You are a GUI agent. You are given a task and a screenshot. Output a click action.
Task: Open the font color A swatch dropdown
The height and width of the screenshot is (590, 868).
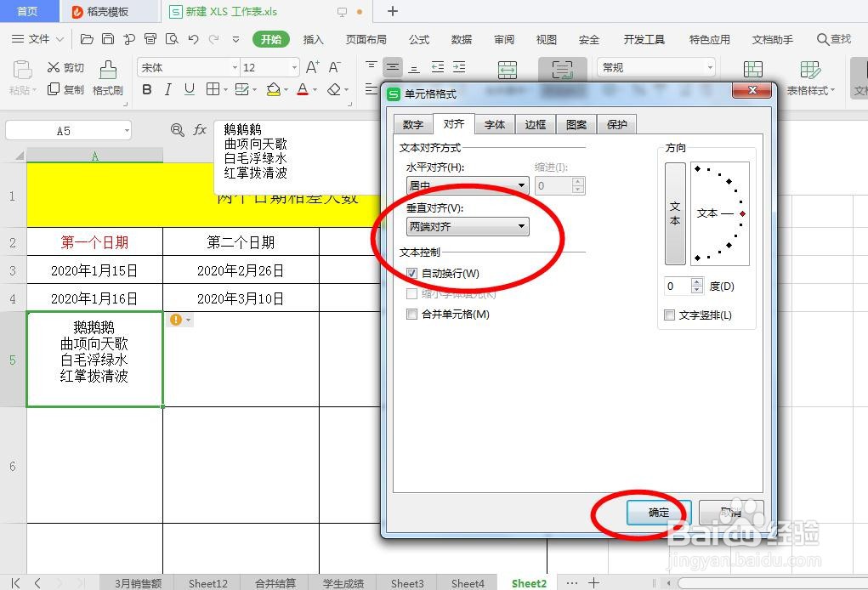coord(314,88)
